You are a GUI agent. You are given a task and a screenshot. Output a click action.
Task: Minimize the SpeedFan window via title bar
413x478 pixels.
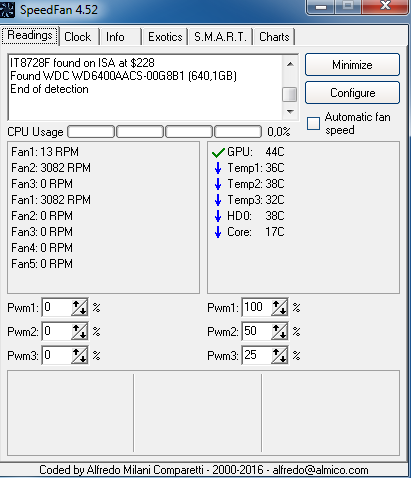point(320,7)
